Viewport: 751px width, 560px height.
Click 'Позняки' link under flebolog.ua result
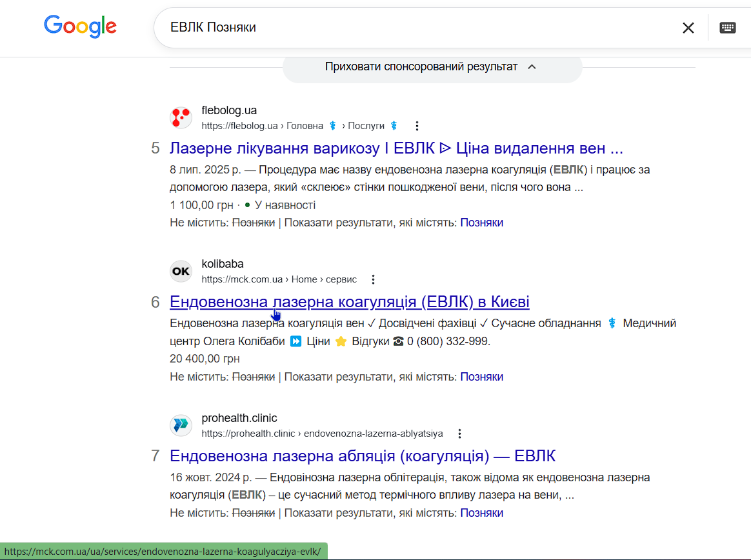[481, 223]
